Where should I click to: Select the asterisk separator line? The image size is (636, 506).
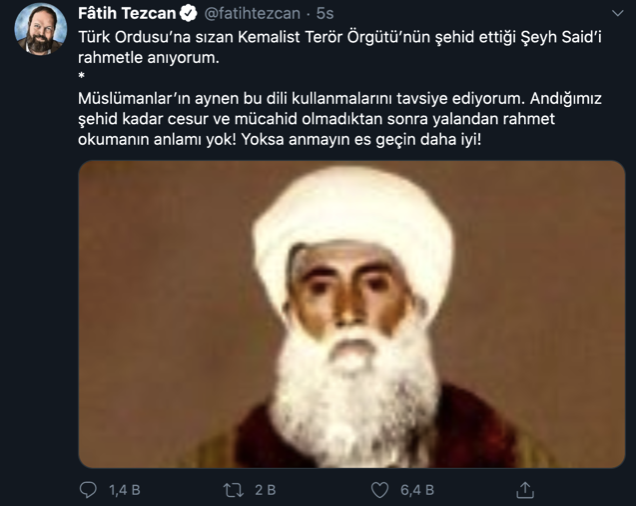[x=82, y=76]
